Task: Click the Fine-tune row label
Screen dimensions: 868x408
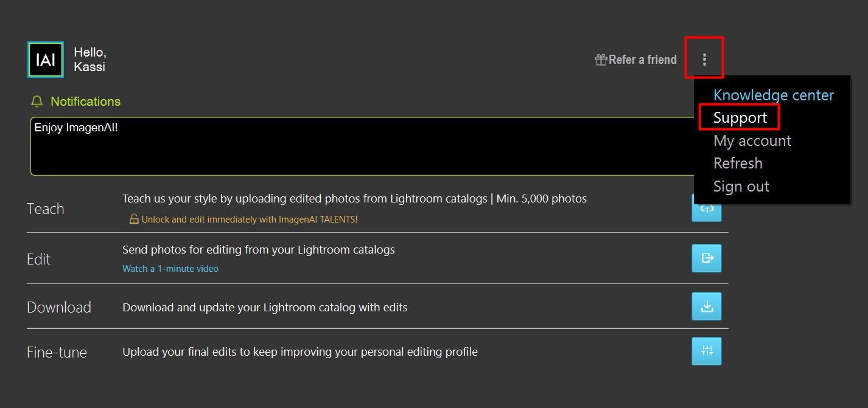Action: click(x=57, y=352)
